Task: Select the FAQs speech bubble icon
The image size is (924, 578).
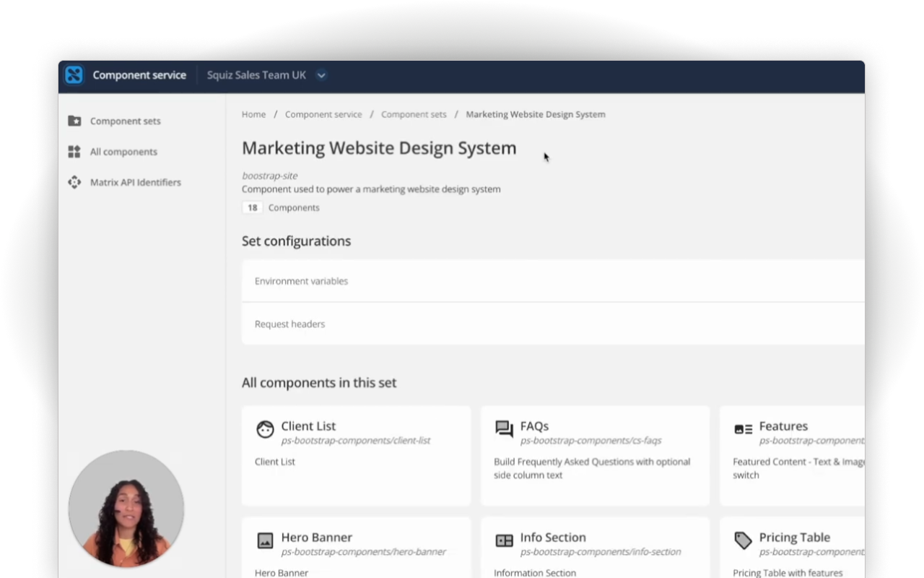Action: pyautogui.click(x=503, y=428)
